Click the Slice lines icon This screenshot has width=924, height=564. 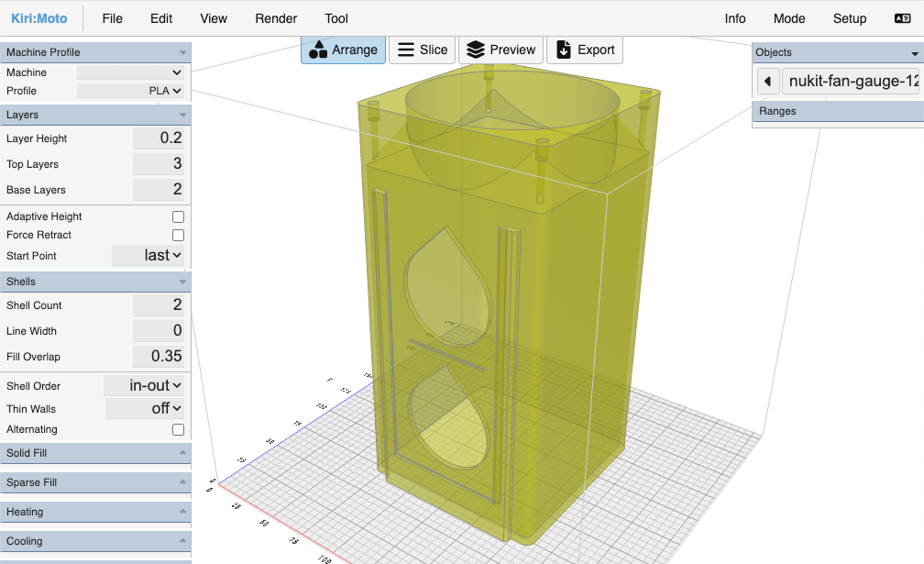tap(405, 50)
